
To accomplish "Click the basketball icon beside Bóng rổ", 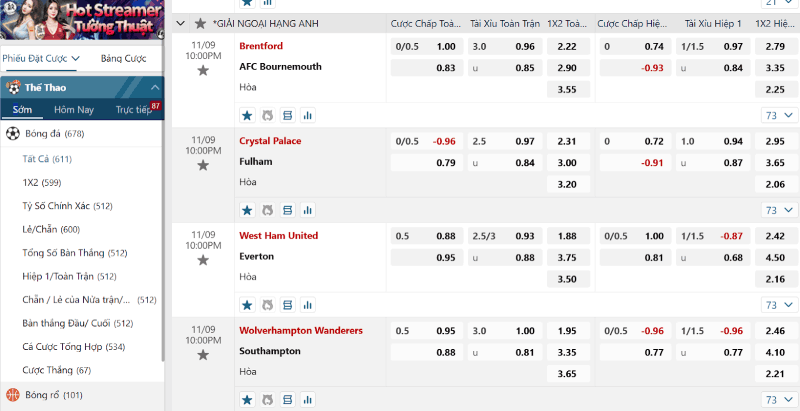I will [x=12, y=395].
